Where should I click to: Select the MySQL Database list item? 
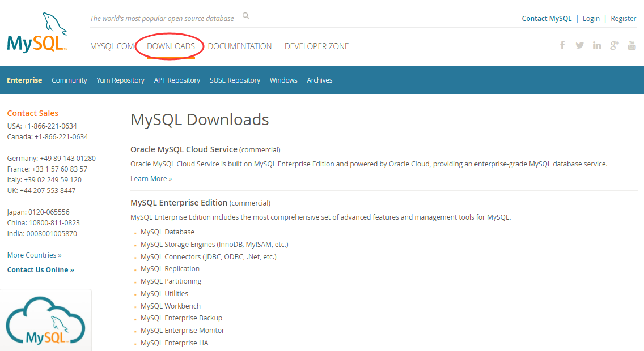168,232
